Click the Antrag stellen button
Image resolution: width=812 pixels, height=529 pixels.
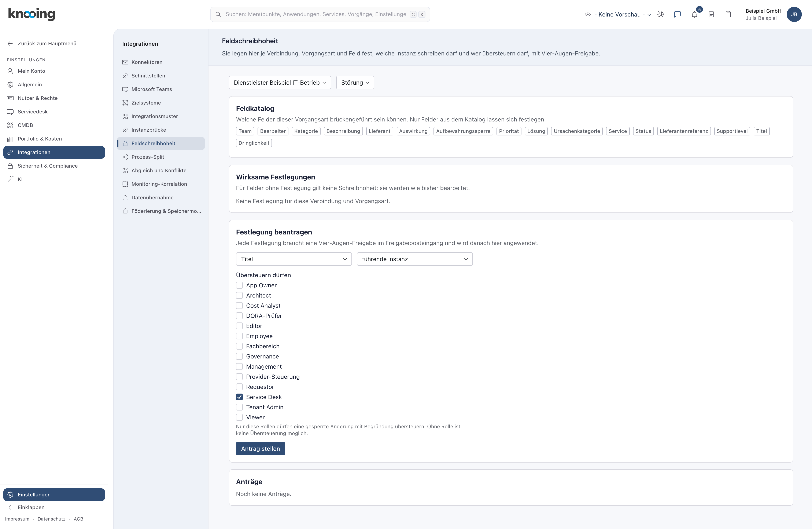pos(260,449)
